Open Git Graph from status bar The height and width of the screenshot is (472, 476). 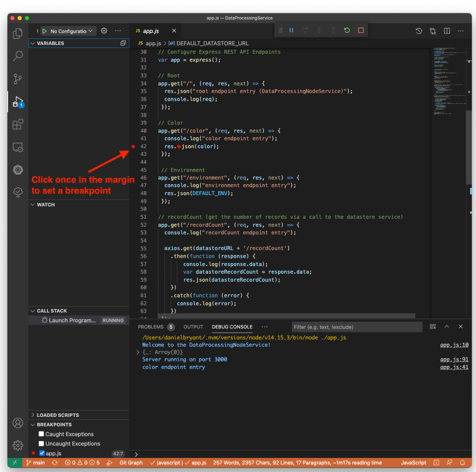point(131,463)
